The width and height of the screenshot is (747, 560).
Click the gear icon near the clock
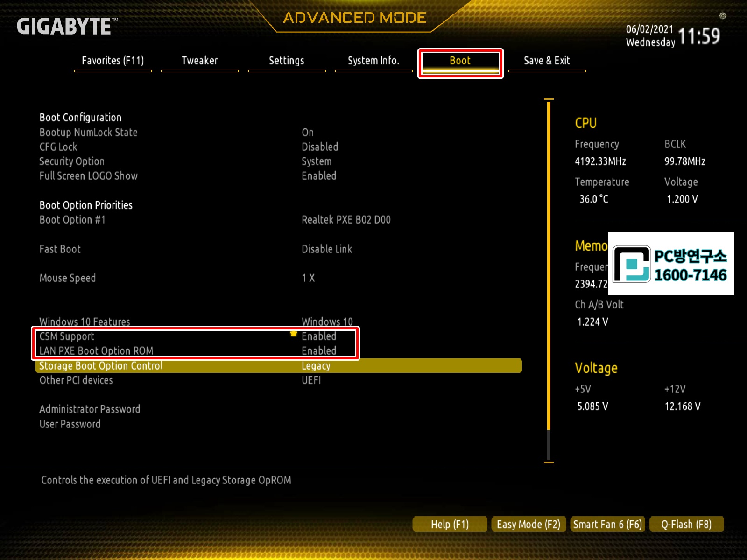[723, 16]
